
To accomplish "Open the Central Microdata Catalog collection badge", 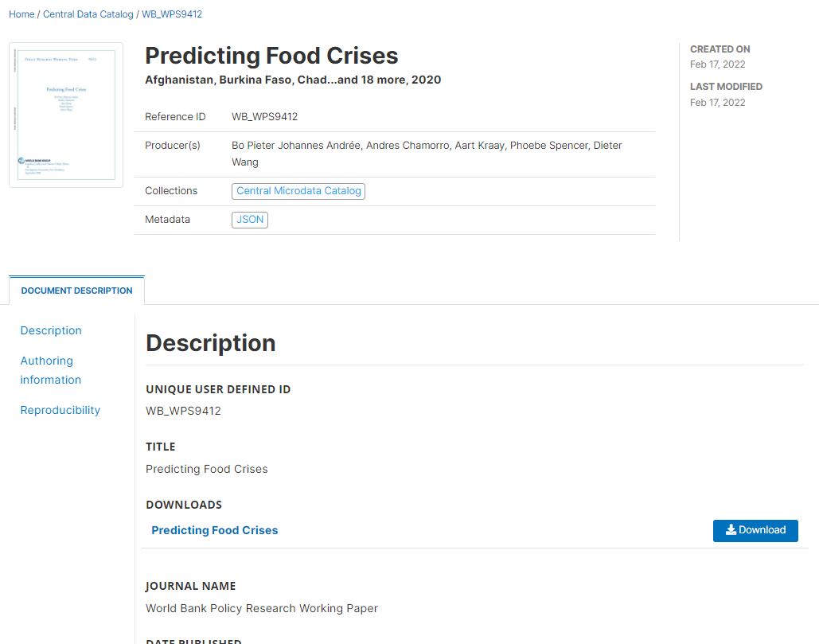I will [298, 191].
